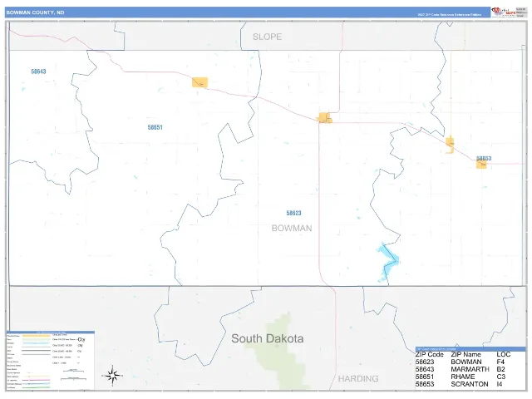Viewport: 532px width, 399px height.
Task: Click the LOC column header
Action: (x=504, y=355)
